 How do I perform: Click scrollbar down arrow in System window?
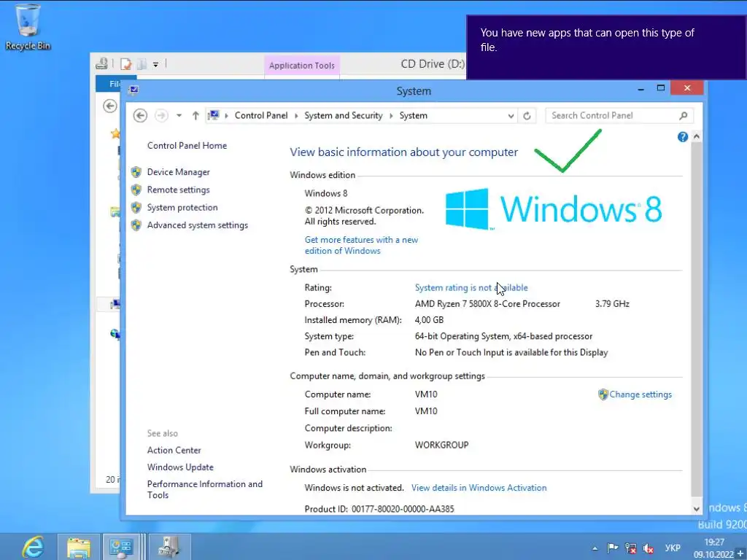click(x=697, y=508)
